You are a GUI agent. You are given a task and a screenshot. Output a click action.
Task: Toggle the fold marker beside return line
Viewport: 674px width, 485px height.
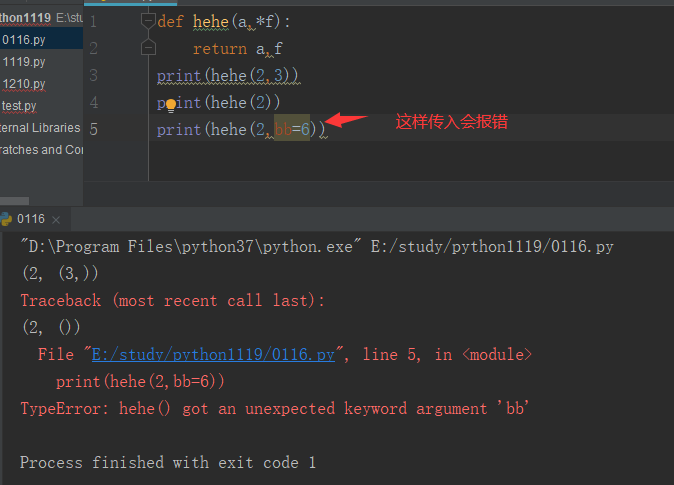tap(148, 47)
